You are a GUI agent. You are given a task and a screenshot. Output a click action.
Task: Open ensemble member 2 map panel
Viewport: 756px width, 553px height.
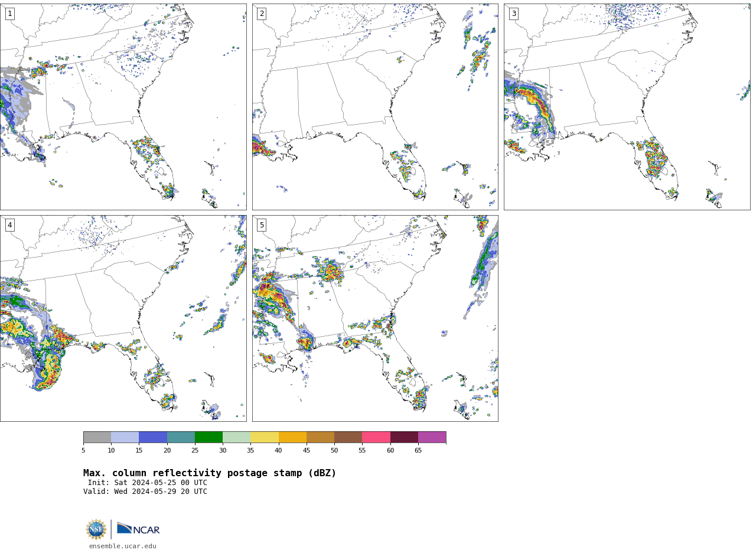point(375,107)
